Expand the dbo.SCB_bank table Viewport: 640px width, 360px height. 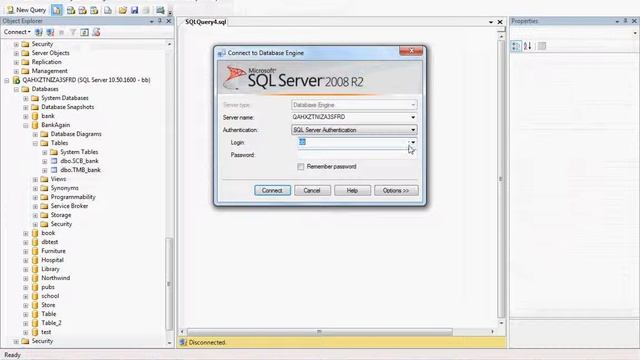[44, 161]
